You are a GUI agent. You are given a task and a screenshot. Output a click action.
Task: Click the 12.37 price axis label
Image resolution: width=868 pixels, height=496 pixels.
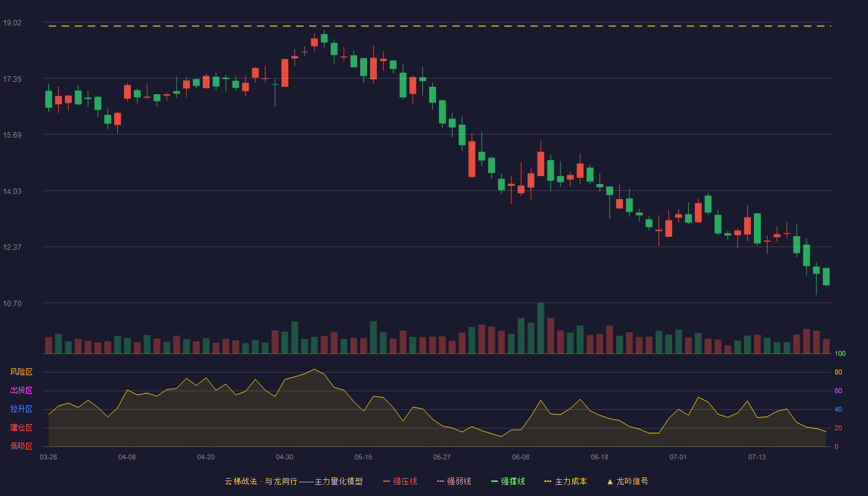tap(12, 247)
